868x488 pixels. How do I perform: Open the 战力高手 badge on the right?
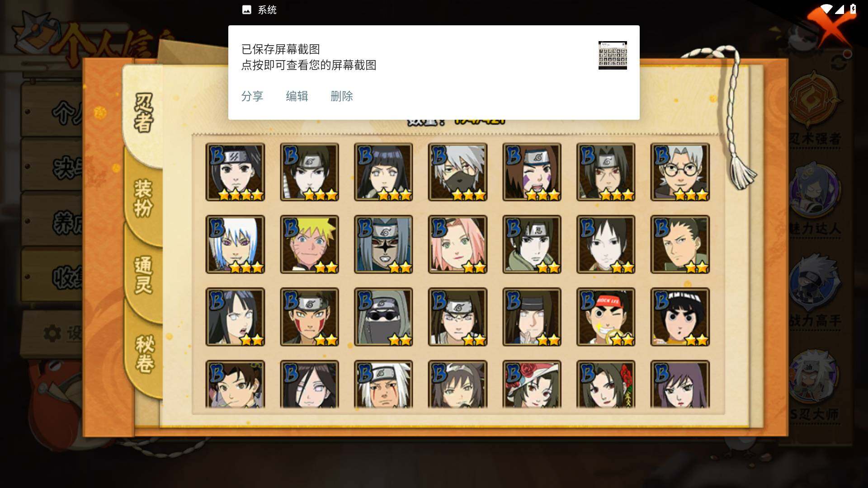[815, 289]
